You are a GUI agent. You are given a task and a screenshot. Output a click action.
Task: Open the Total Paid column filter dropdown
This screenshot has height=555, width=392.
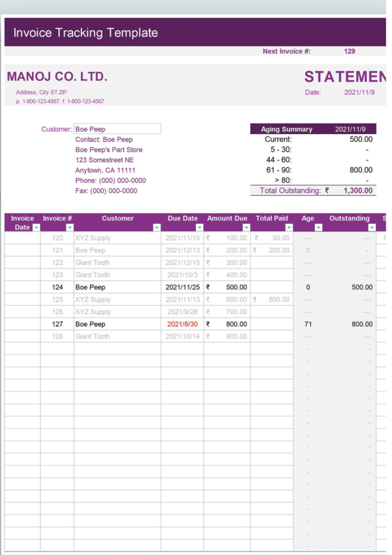point(289,228)
